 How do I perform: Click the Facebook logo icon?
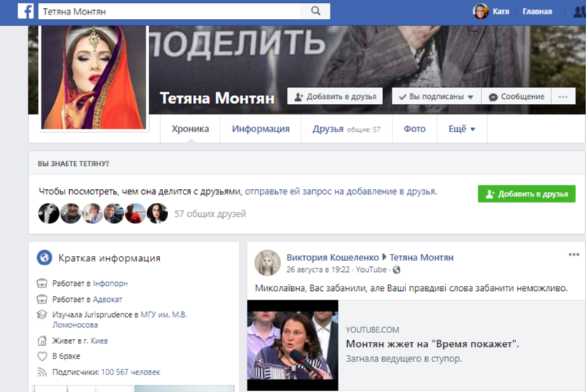[25, 11]
